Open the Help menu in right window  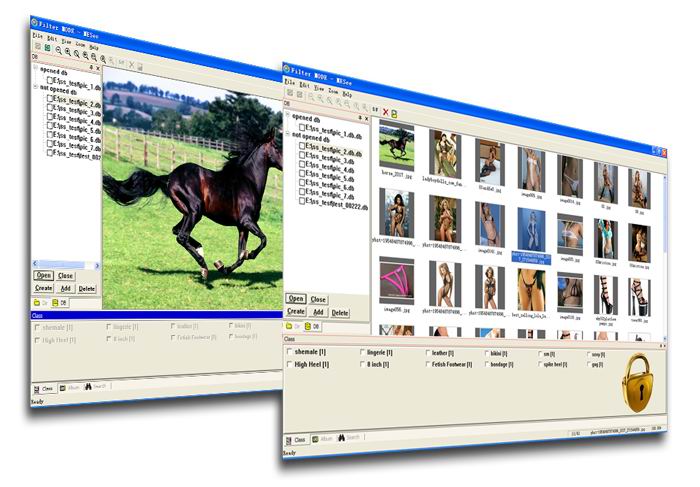pyautogui.click(x=347, y=94)
